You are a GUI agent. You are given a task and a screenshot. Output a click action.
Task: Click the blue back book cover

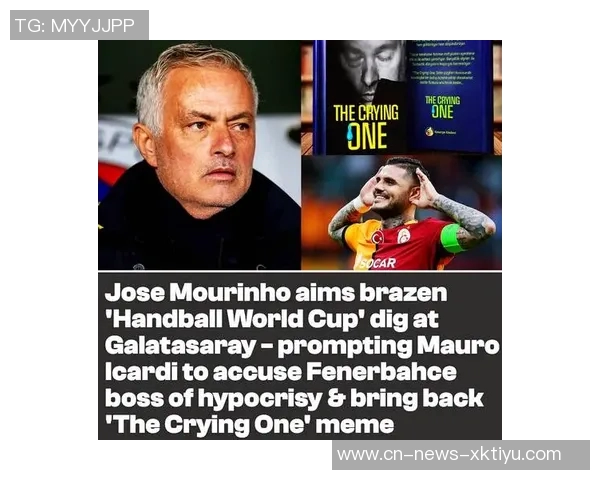coord(448,96)
